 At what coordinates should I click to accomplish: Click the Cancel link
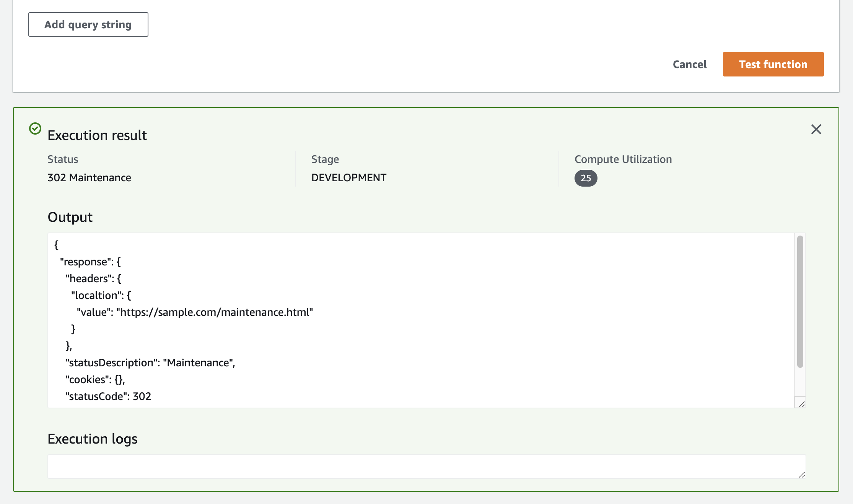pos(689,64)
